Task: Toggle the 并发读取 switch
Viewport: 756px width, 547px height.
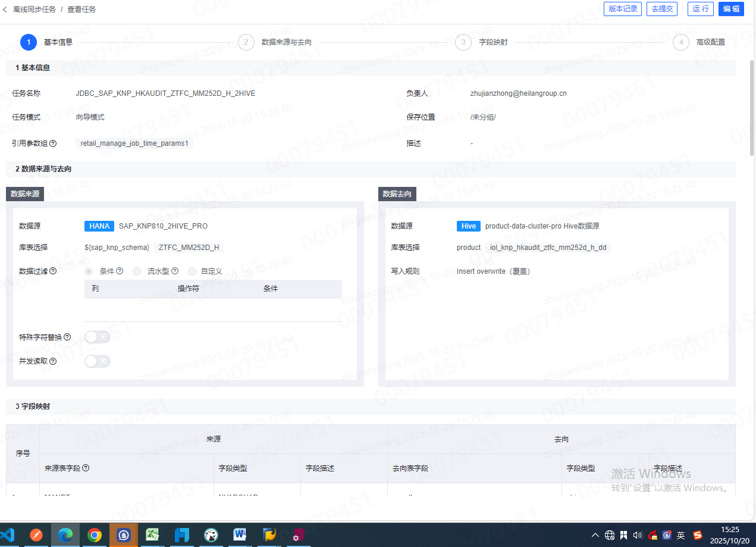Action: click(x=97, y=361)
